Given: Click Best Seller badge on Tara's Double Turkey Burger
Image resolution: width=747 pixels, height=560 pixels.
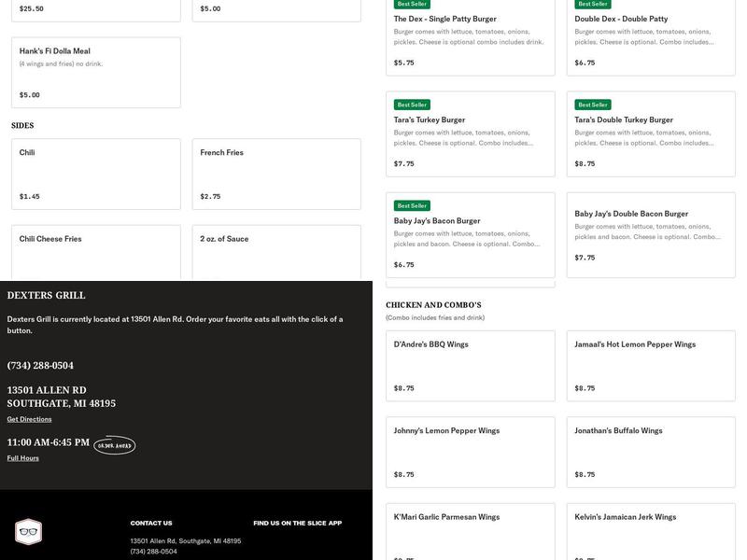Looking at the screenshot, I should click(x=592, y=105).
